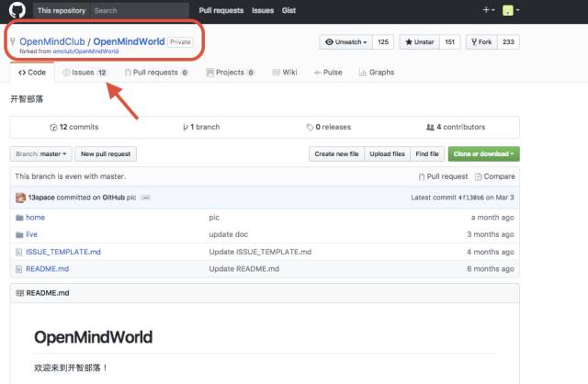The width and height of the screenshot is (588, 384).
Task: Click the New pull request button
Action: click(106, 154)
